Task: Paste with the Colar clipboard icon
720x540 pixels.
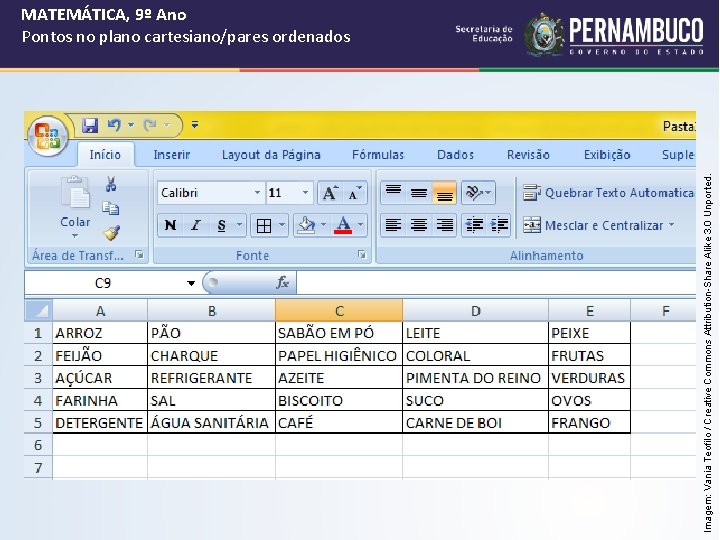Action: point(75,192)
